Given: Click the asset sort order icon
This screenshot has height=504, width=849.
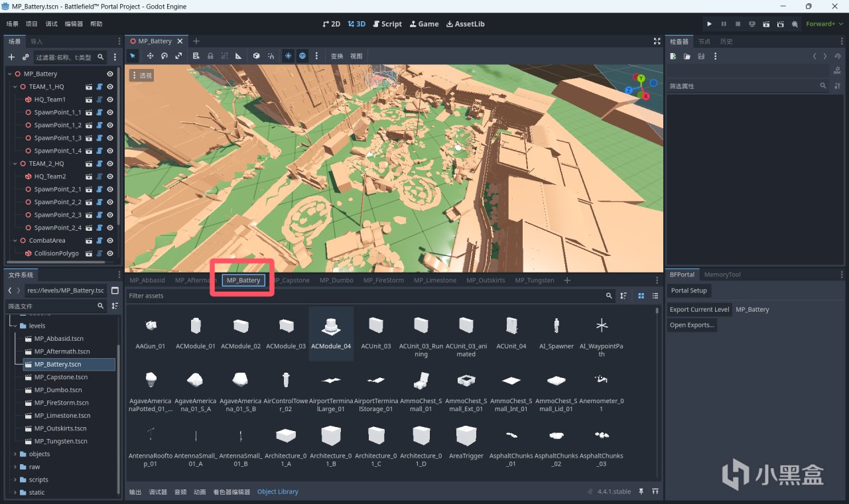Looking at the screenshot, I should (623, 296).
